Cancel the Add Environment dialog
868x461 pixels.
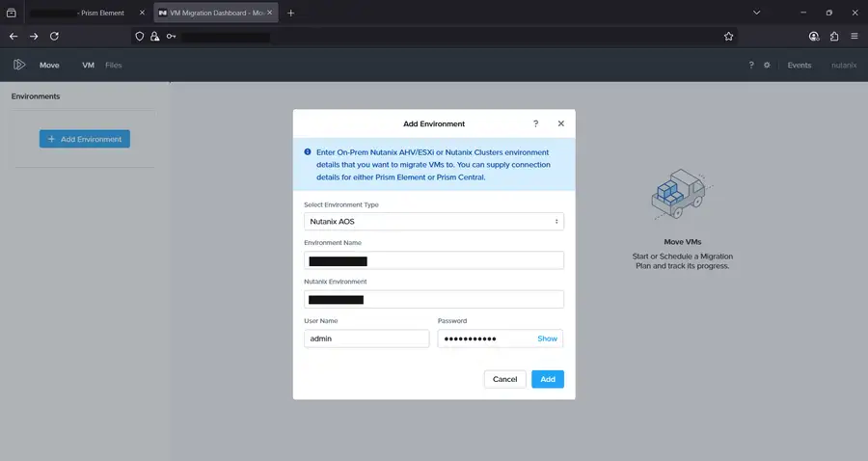tap(504, 379)
